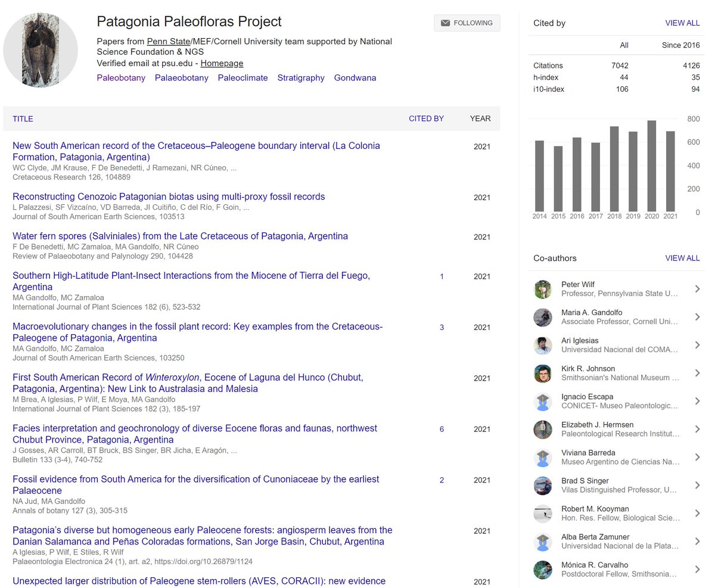Expand Robert M. Kooyman's entry chevron
715x588 pixels.
click(697, 513)
